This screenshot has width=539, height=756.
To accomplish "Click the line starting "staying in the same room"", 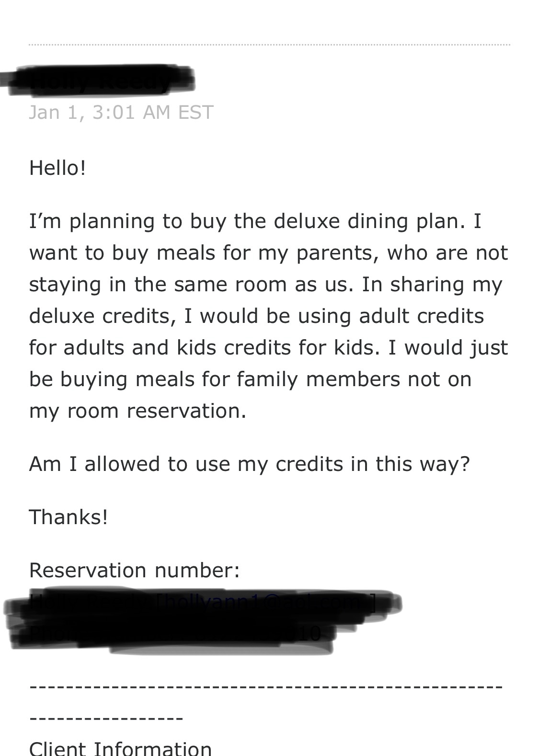I will (265, 284).
